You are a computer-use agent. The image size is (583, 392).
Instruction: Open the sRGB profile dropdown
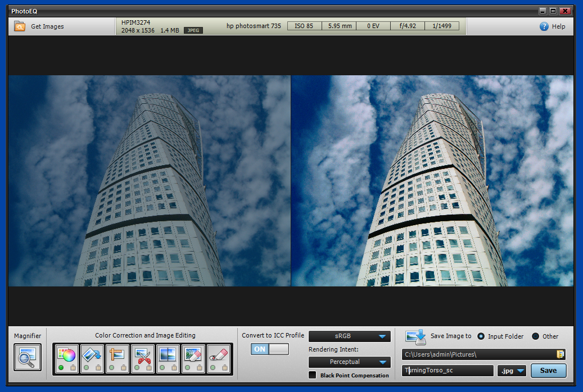349,336
